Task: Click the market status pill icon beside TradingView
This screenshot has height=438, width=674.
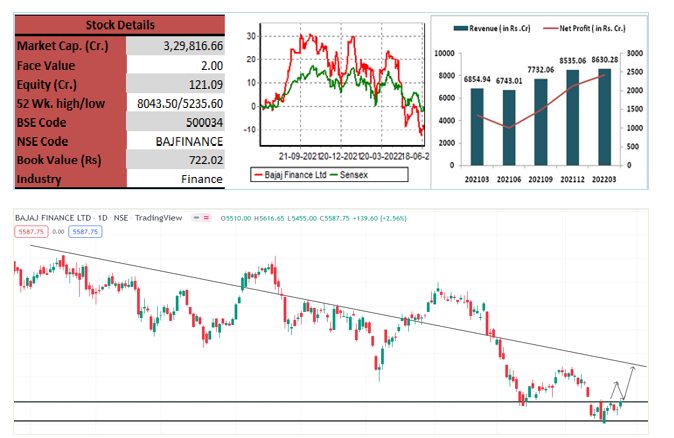Action: click(x=201, y=218)
